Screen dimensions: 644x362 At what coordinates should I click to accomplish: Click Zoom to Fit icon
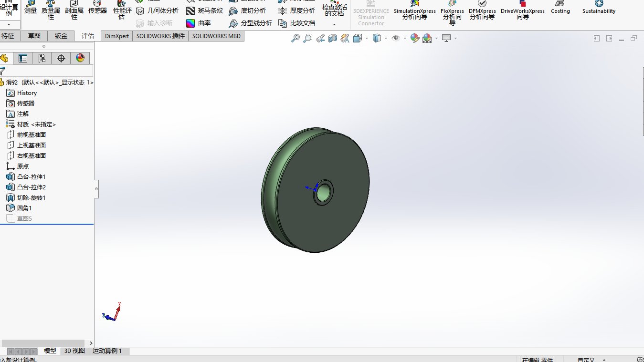coord(296,38)
